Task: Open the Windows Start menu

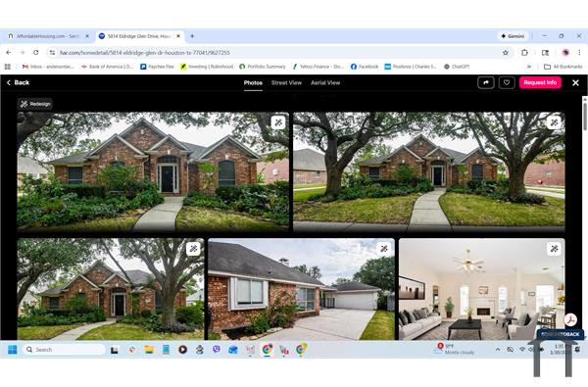Action: click(12, 350)
